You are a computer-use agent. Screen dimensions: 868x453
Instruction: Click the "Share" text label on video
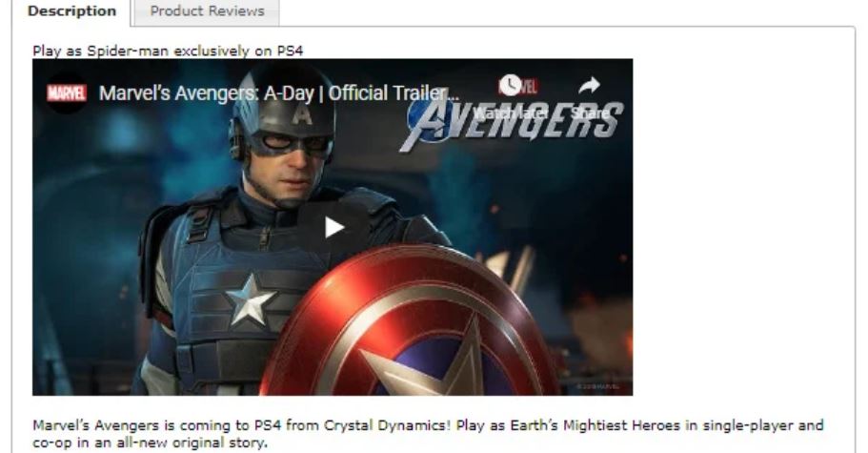pos(590,113)
